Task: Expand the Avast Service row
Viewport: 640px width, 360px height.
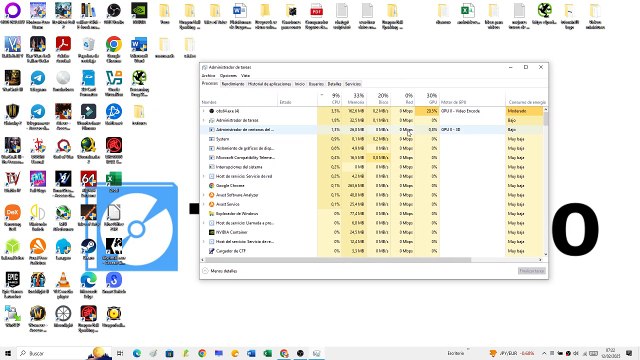Action: (204, 204)
